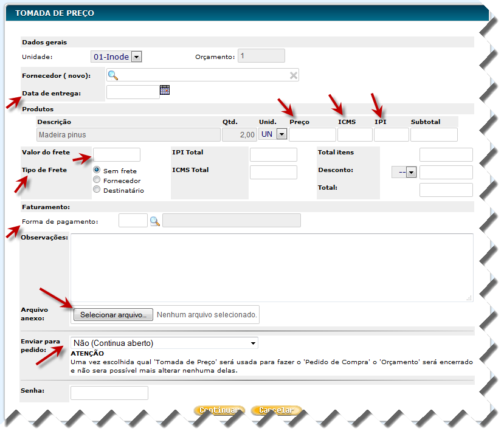Focus the Observações text area
The width and height of the screenshot is (504, 434).
point(271,267)
